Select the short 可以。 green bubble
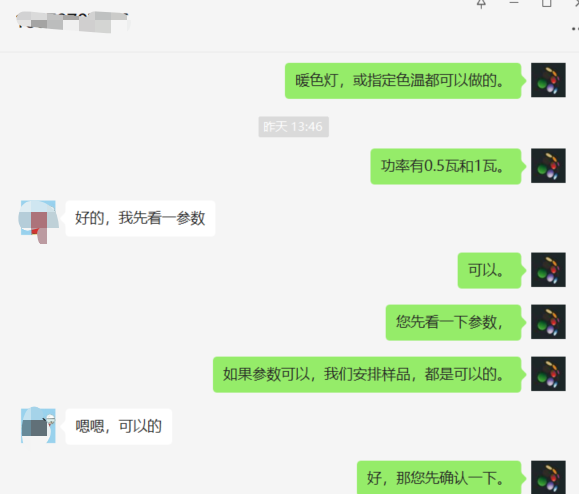Image resolution: width=579 pixels, height=494 pixels. pos(490,271)
